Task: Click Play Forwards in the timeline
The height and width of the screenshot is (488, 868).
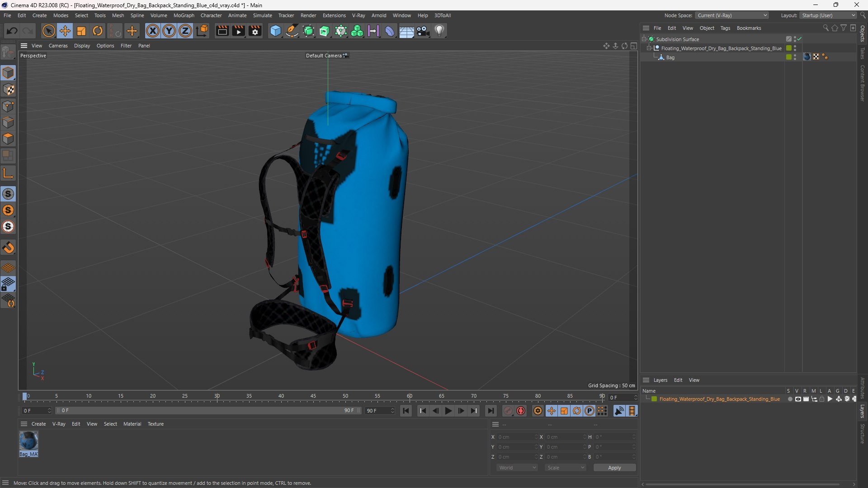Action: 448,411
